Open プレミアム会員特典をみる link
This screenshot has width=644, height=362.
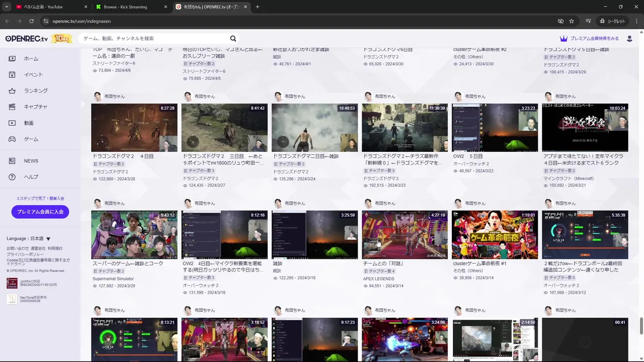pyautogui.click(x=594, y=39)
